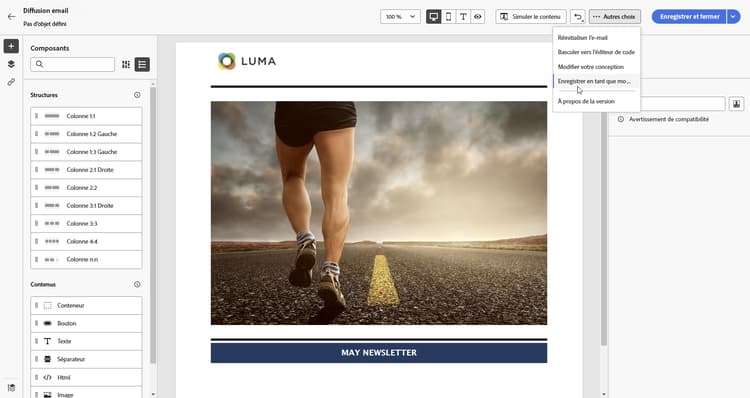Choose Basculer vers l'éditeur de code

tap(596, 52)
